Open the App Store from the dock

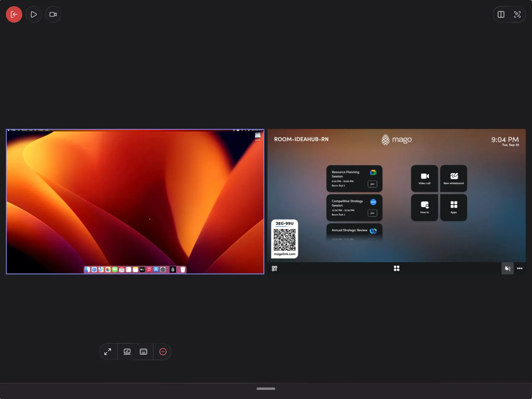[156, 270]
